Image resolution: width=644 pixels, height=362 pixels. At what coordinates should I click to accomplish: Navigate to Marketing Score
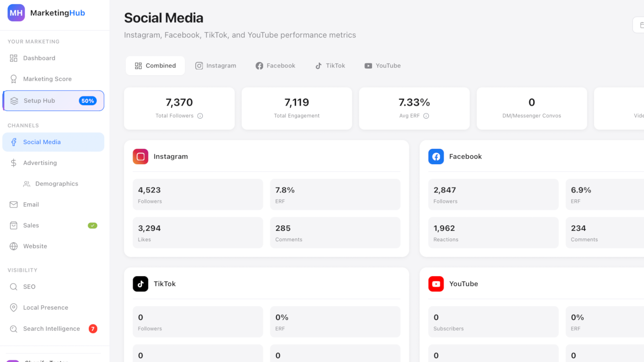point(47,79)
